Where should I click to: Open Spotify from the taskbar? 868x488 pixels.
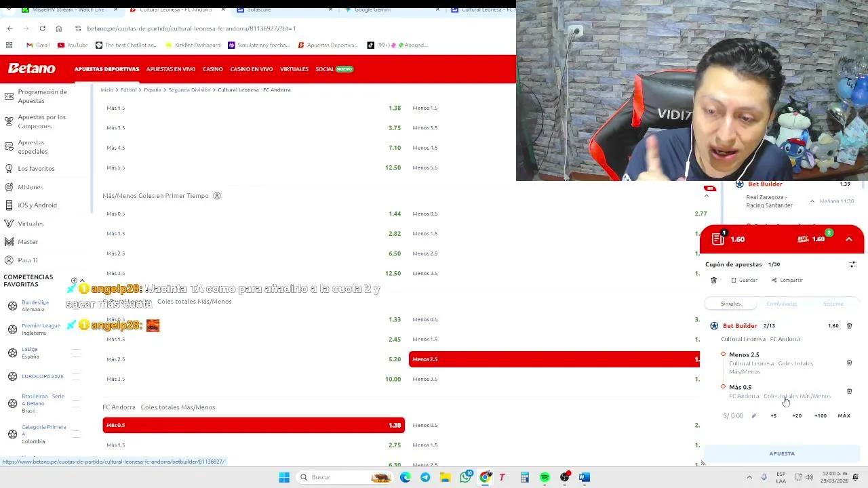[x=545, y=477]
